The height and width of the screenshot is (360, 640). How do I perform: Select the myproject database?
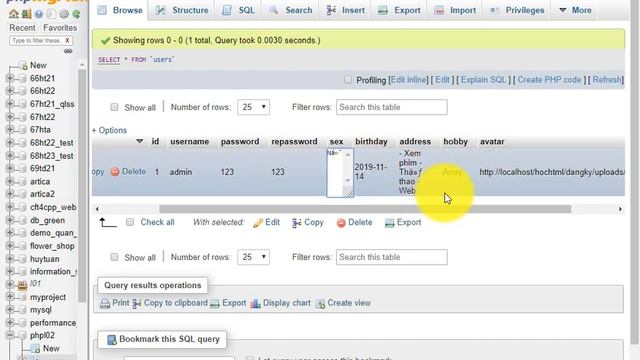pyautogui.click(x=48, y=297)
